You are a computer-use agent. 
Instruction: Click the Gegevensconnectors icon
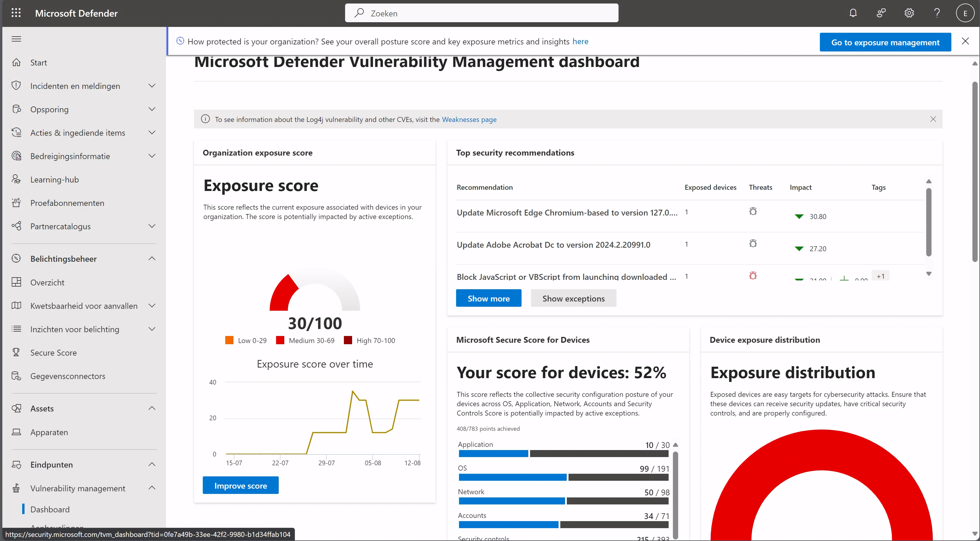click(x=16, y=376)
